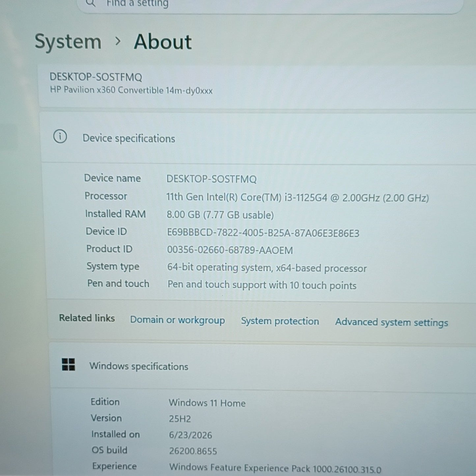This screenshot has height=476, width=476.
Task: Click the Edition label
Action: (x=105, y=402)
